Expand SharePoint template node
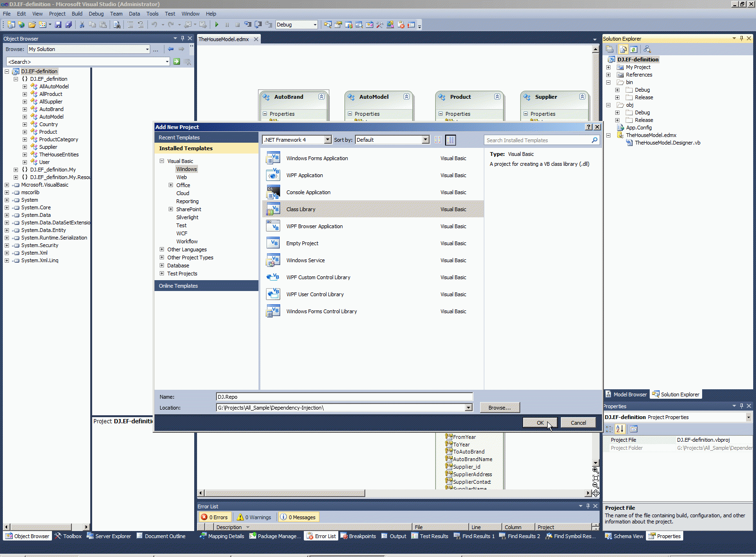Screen dimensions: 756x557 pyautogui.click(x=171, y=209)
